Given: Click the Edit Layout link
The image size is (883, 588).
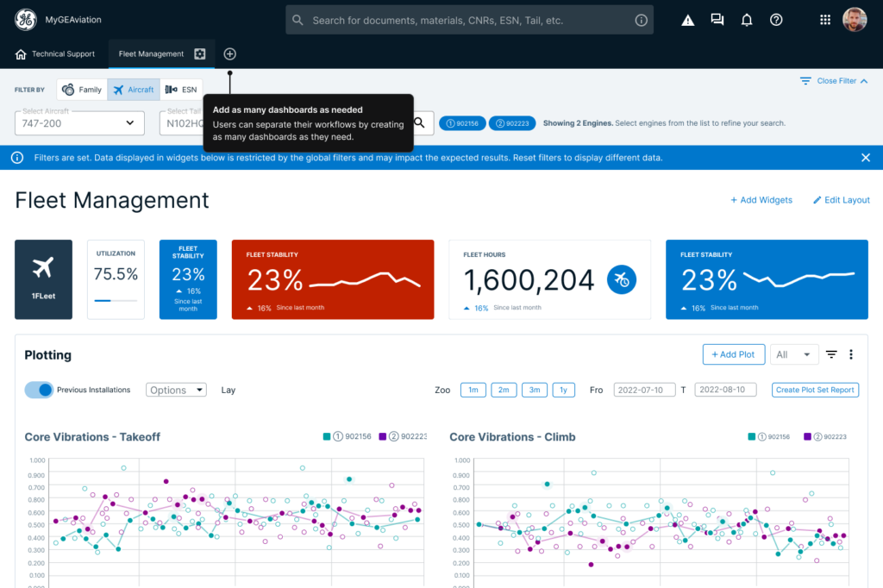Looking at the screenshot, I should pyautogui.click(x=842, y=200).
